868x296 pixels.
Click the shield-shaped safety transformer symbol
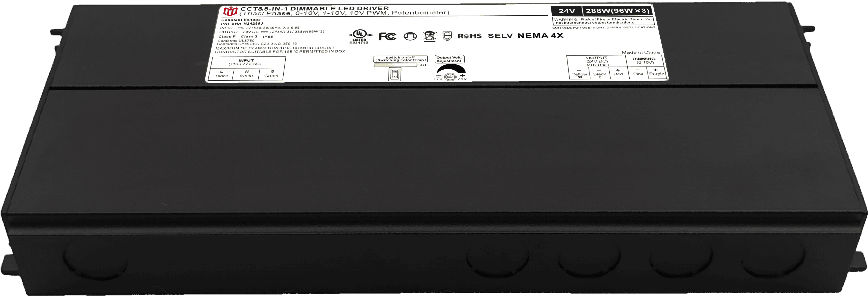447,36
